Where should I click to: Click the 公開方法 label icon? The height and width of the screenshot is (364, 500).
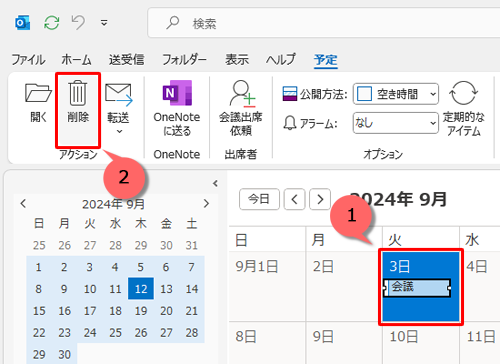click(x=290, y=94)
